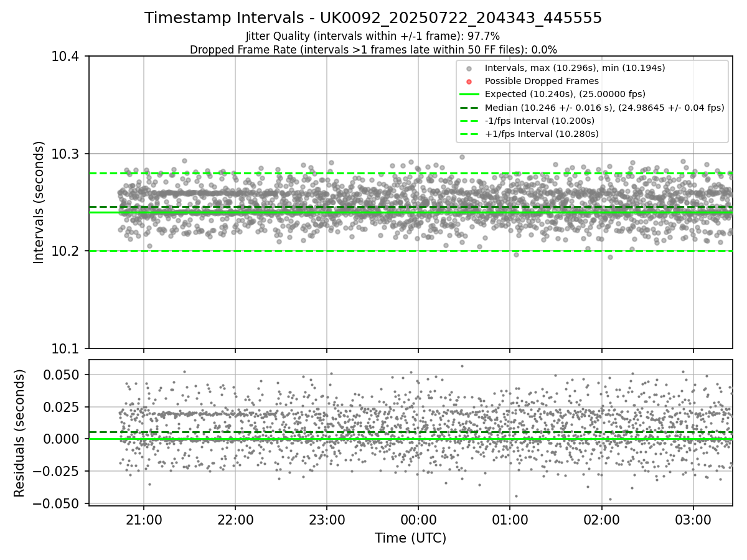Select legend entry '-1/fps Interval (10.200s)'
The image size is (747, 560).
click(540, 121)
